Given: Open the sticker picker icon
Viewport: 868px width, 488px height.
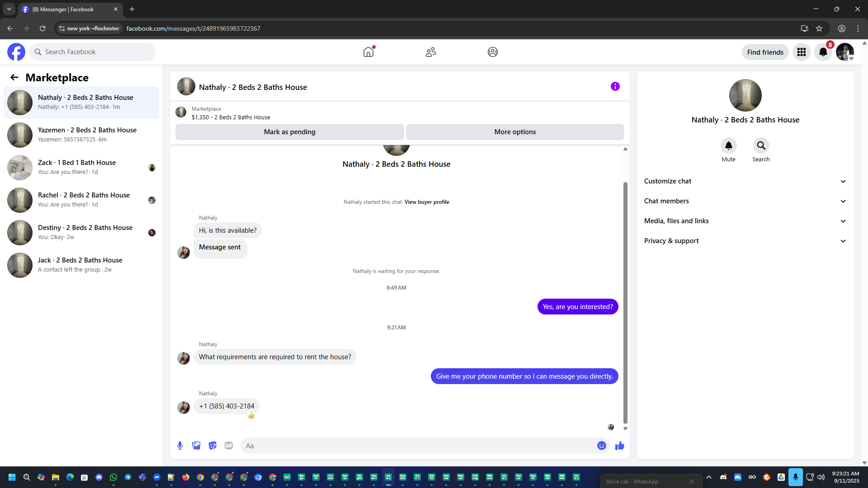Looking at the screenshot, I should (212, 446).
